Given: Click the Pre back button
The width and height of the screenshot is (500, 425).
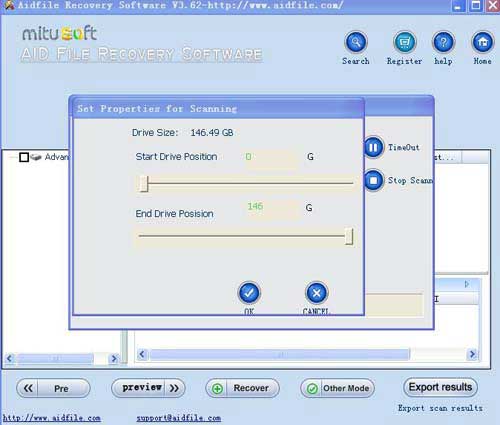Looking at the screenshot, I should pos(53,388).
